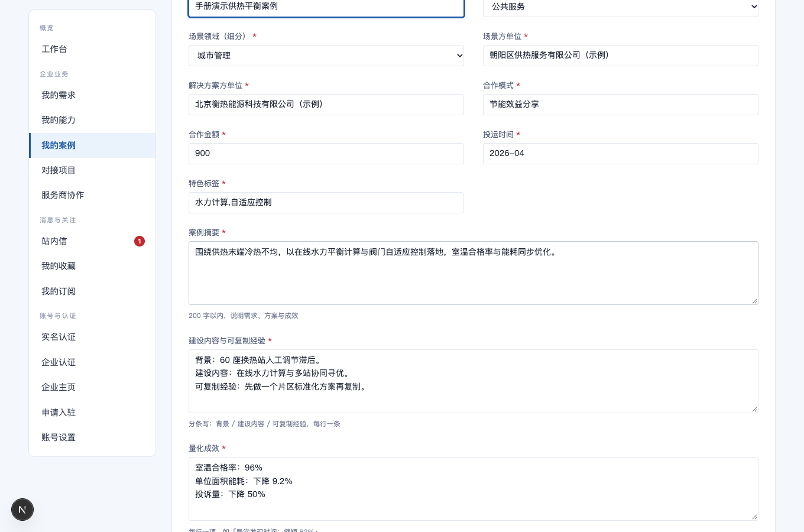Click the resize handle of 量化成效 textarea

(x=754, y=517)
